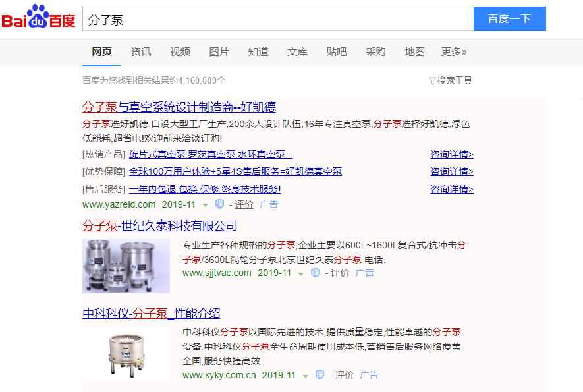Click the www.sjjtvac.com URL
Image resolution: width=583 pixels, height=392 pixels.
(217, 273)
